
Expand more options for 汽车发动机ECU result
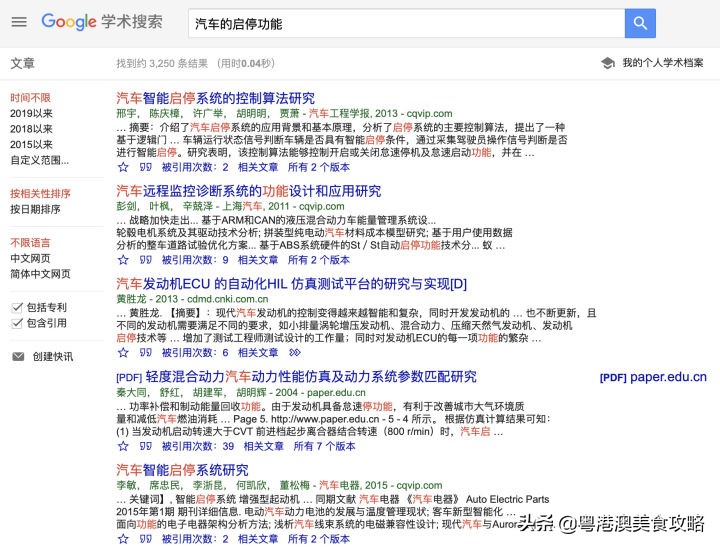coord(295,353)
